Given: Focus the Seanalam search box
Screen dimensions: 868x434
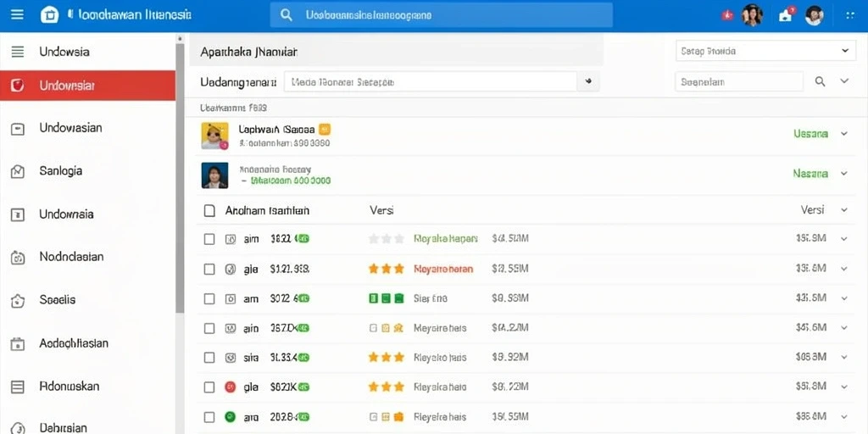Looking at the screenshot, I should 739,82.
